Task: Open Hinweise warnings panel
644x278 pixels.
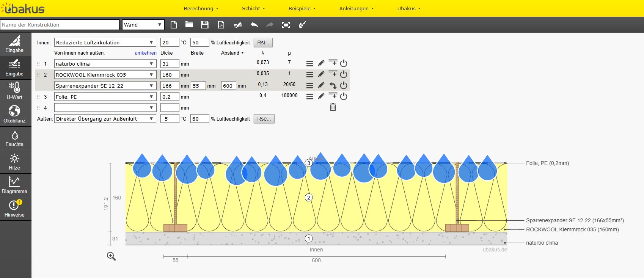Action: [x=14, y=209]
